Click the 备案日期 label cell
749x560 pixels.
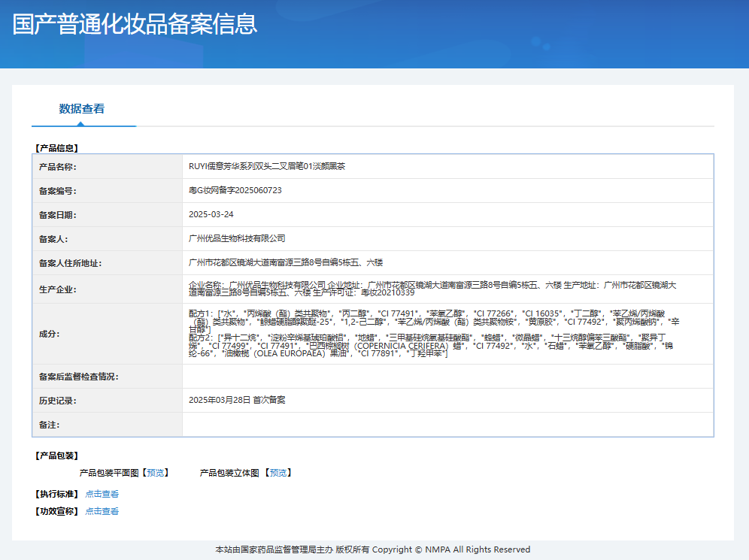pos(107,215)
